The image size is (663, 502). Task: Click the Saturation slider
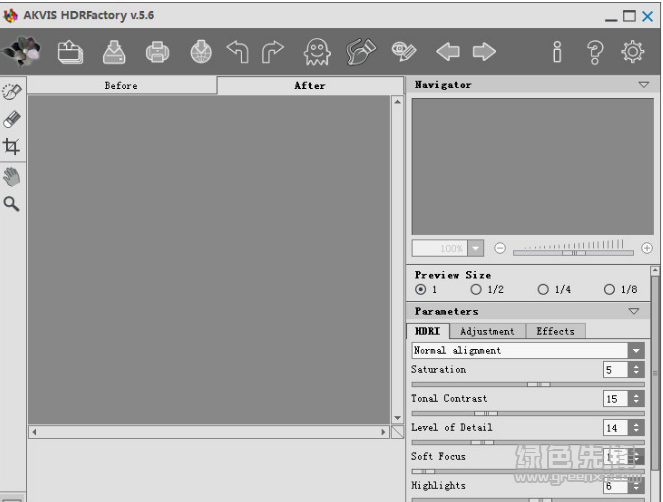528,384
